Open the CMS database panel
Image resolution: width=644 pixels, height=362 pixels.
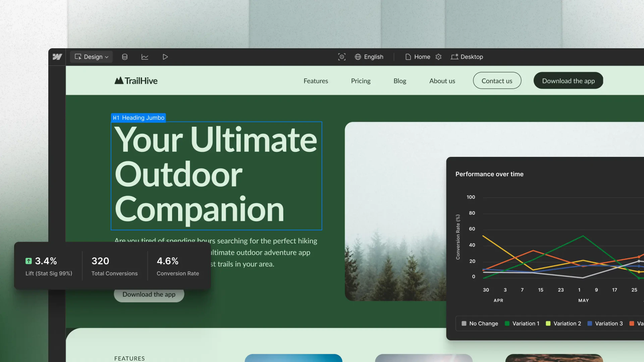pyautogui.click(x=125, y=57)
